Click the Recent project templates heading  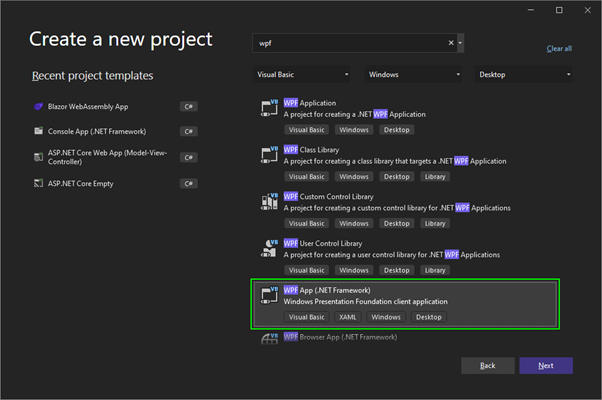(x=93, y=76)
